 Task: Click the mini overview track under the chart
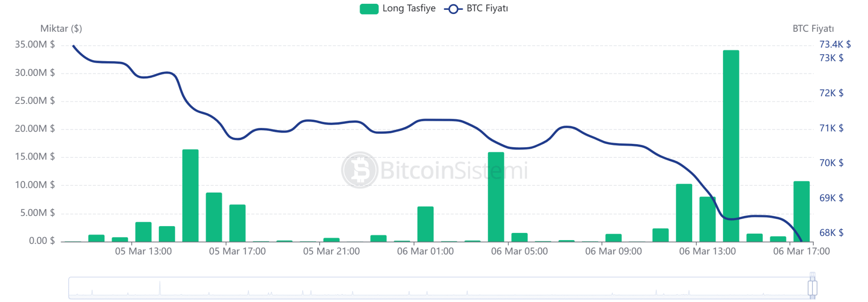coord(424,288)
